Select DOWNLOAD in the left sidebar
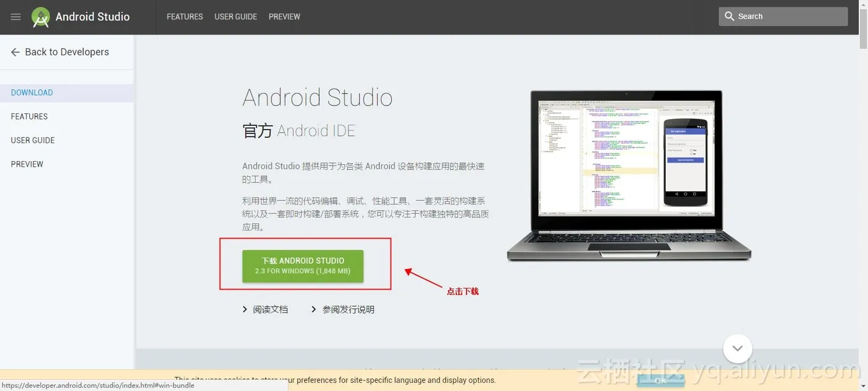This screenshot has height=391, width=868. pyautogui.click(x=66, y=93)
